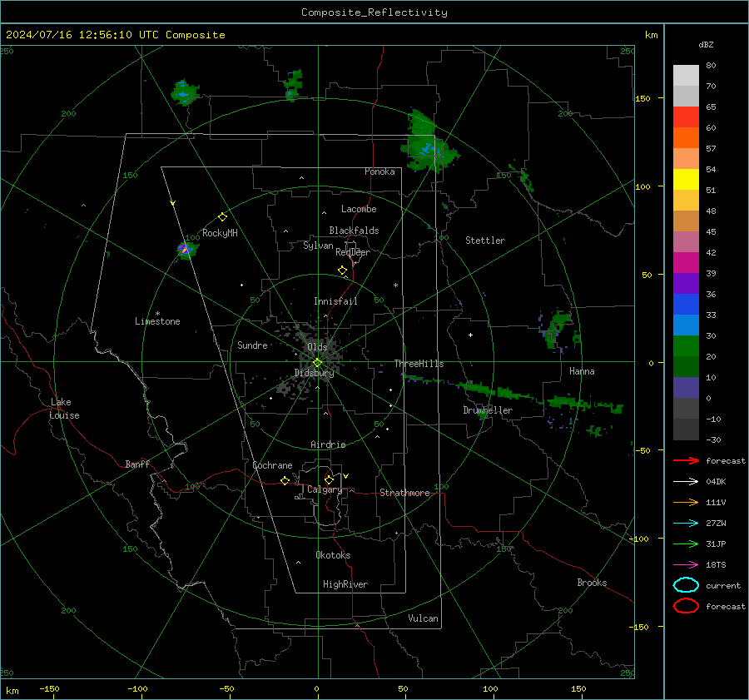The image size is (749, 700).
Task: Click the Limestone label
Action: (x=157, y=321)
